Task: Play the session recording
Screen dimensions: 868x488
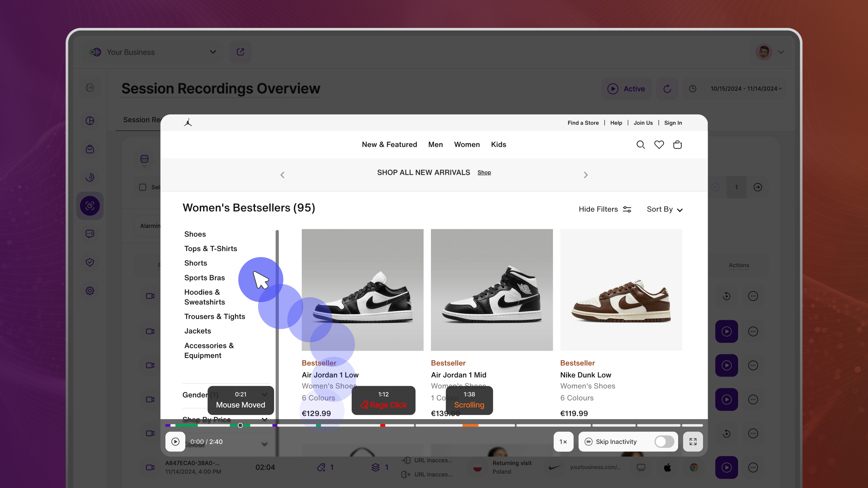Action: tap(175, 442)
